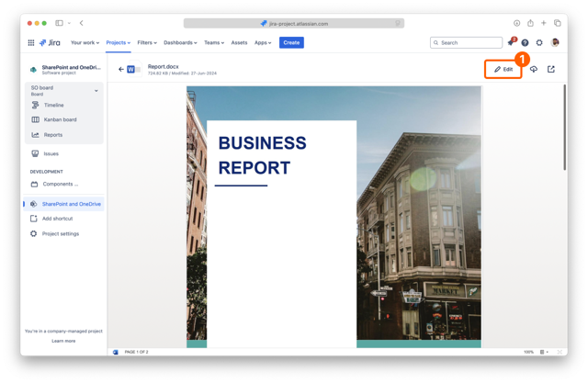This screenshot has width=588, height=383.
Task: Open the help question mark icon
Action: tap(525, 42)
